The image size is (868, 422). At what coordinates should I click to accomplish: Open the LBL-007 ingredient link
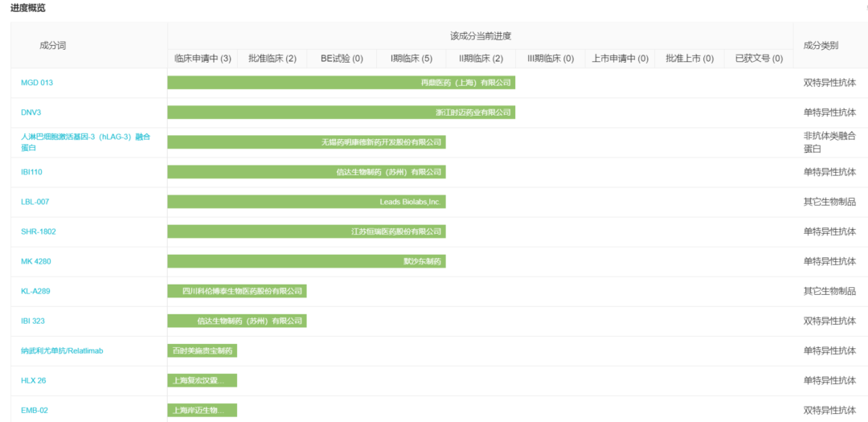coord(35,202)
